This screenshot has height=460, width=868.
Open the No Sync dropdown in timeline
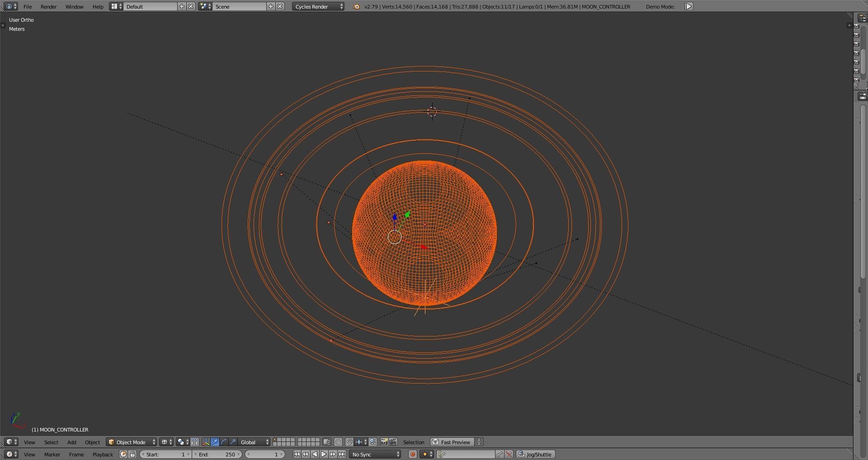point(374,454)
